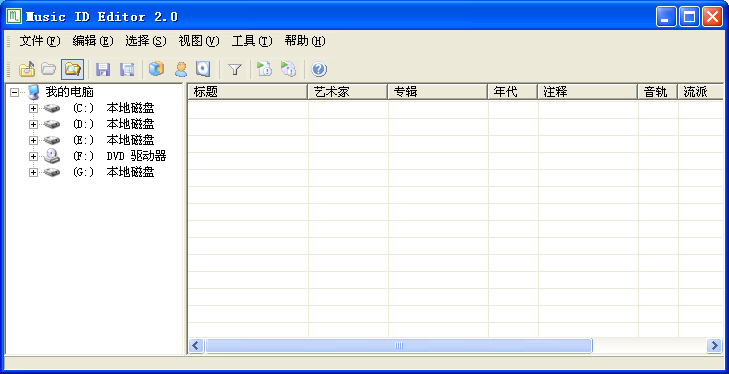Click the disc info icon with play arrow
Screen dimensions: 729x374
[288, 69]
